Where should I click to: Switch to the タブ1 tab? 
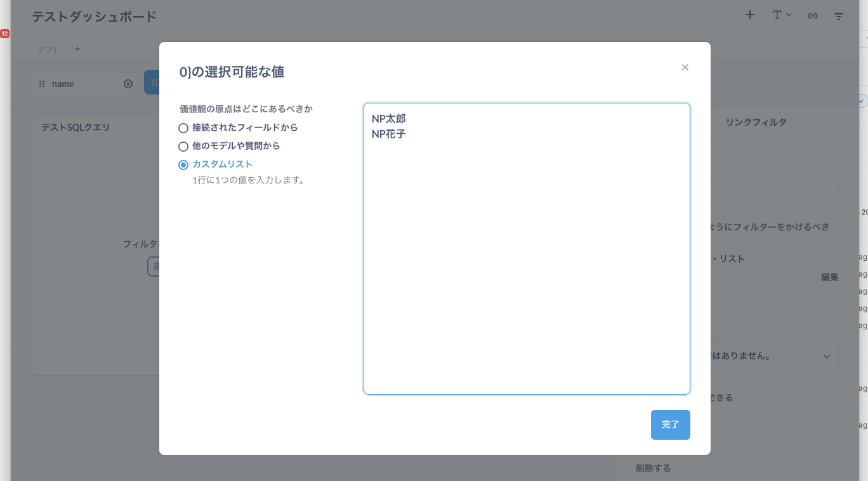point(47,49)
